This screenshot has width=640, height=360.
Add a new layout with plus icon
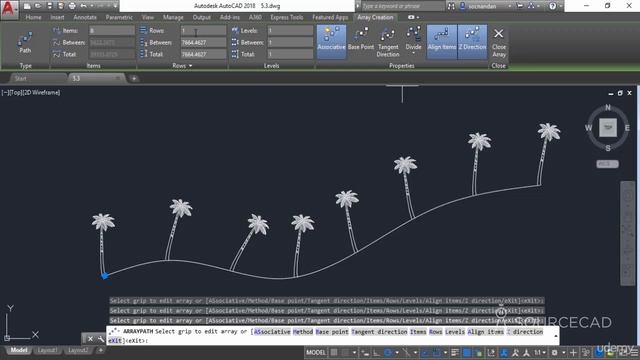click(x=100, y=350)
